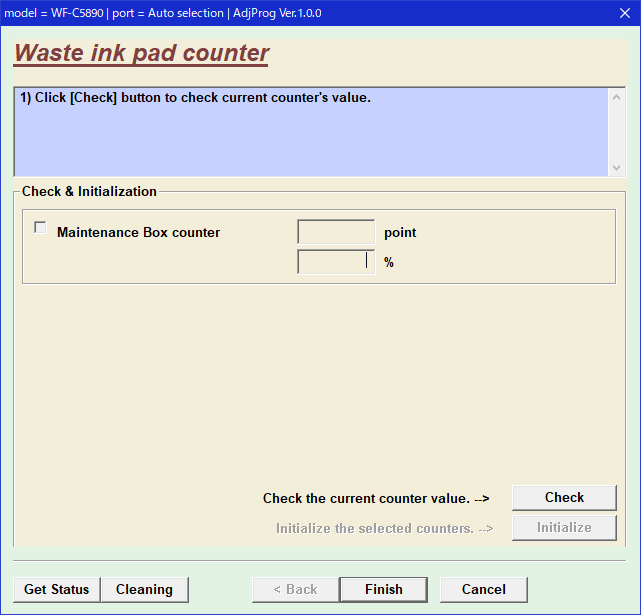Click the Finish button
This screenshot has width=641, height=615.
point(383,589)
